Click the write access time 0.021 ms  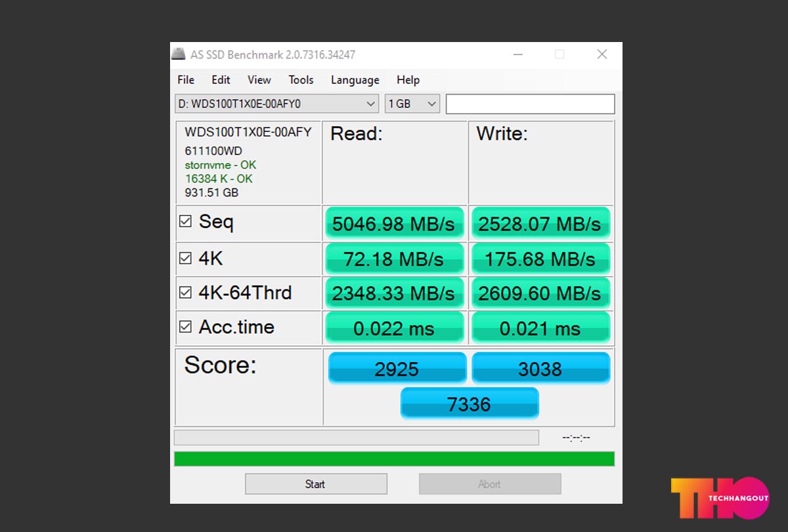point(540,328)
